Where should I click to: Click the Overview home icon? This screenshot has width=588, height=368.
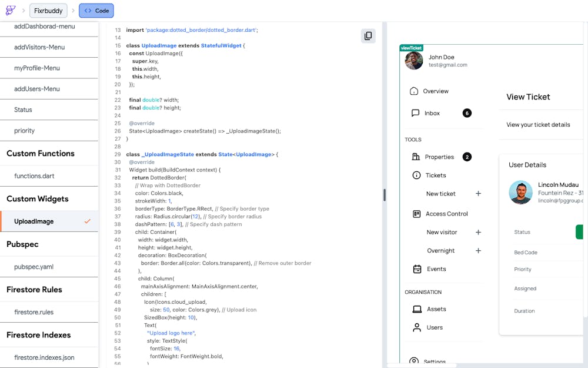tap(414, 91)
